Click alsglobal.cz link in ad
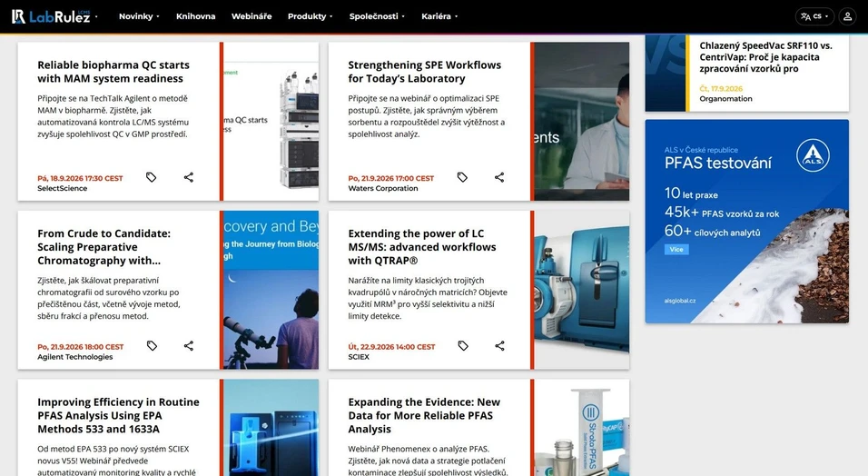 [x=680, y=301]
